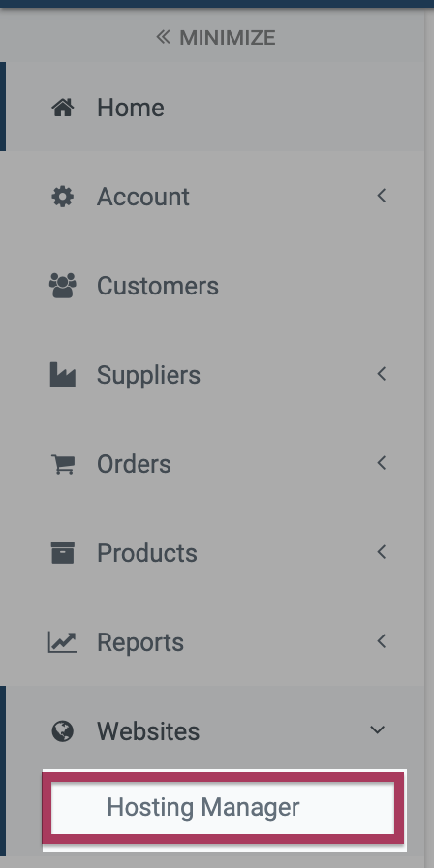Click the Reports chart line icon
This screenshot has height=868, width=434.
click(x=63, y=642)
